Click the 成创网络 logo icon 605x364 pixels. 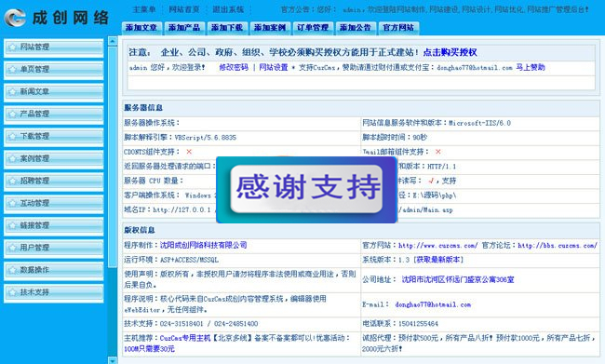(15, 18)
